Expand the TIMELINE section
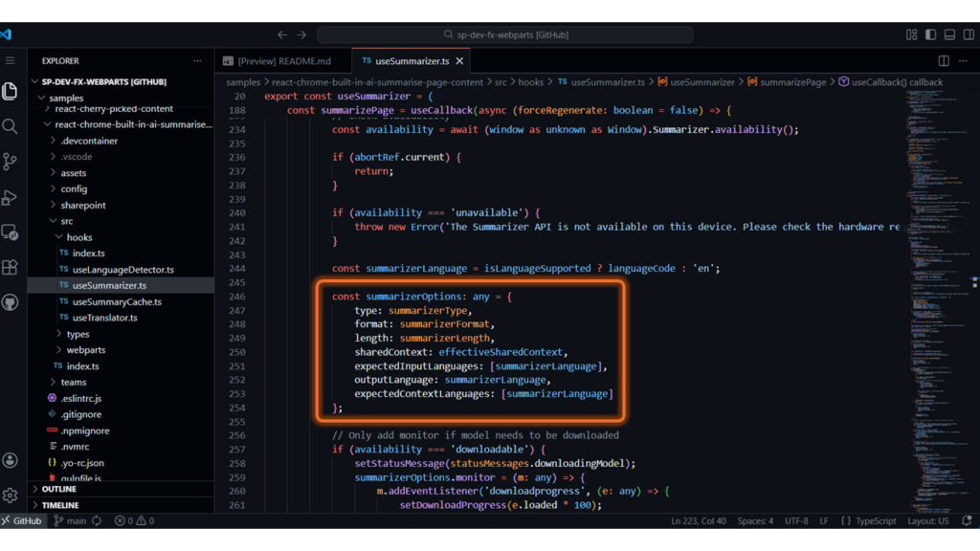 pyautogui.click(x=60, y=505)
